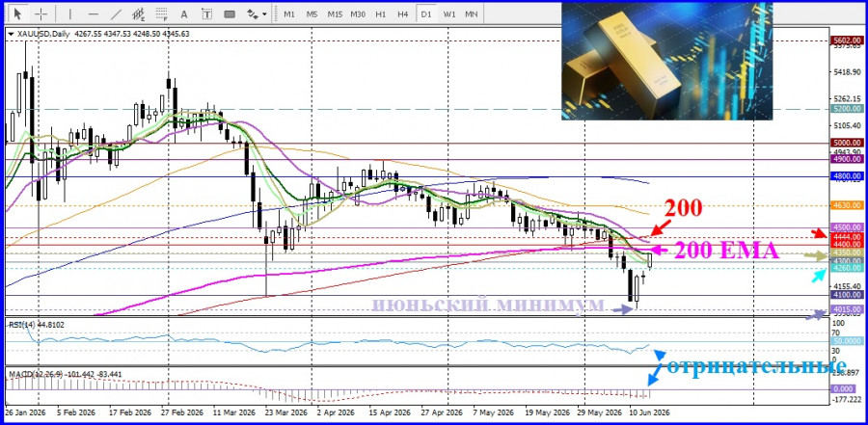This screenshot has width=868, height=425.
Task: Select the Cursor arrow tool
Action: [x=19, y=13]
